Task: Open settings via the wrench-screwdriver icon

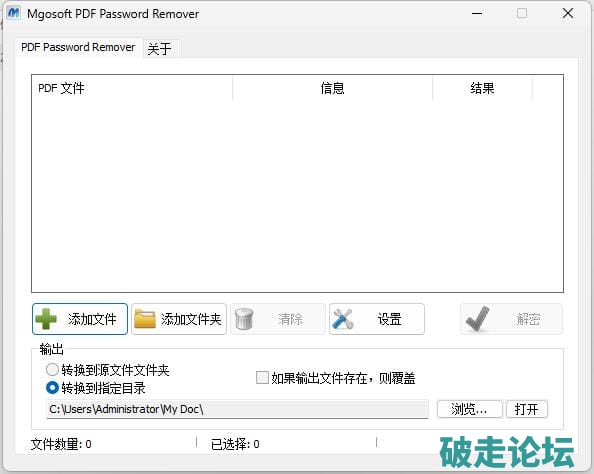Action: (342, 319)
